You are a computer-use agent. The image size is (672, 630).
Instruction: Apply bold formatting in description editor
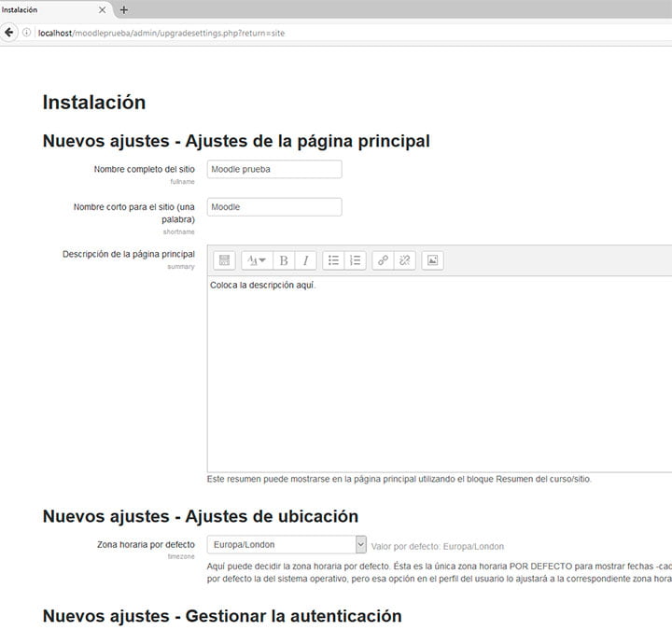point(284,261)
